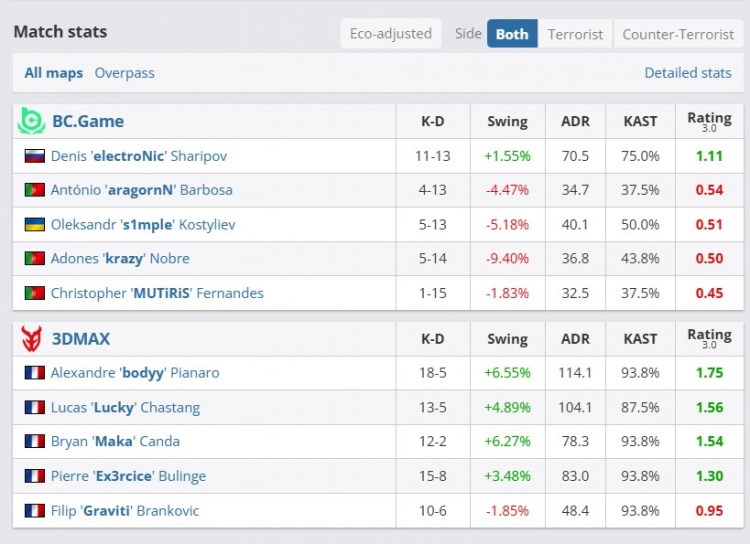Viewport: 750px width, 544px height.
Task: Click the flag beside MUTiRiS
Action: (x=35, y=294)
